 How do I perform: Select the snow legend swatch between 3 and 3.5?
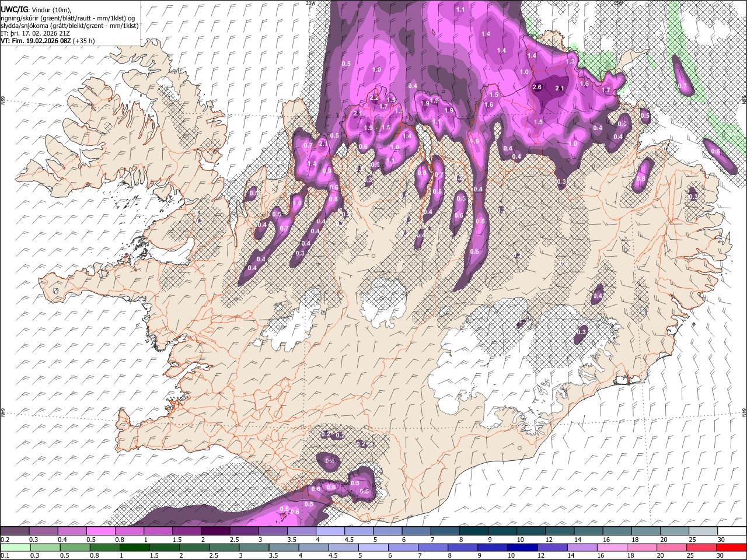[x=273, y=531]
